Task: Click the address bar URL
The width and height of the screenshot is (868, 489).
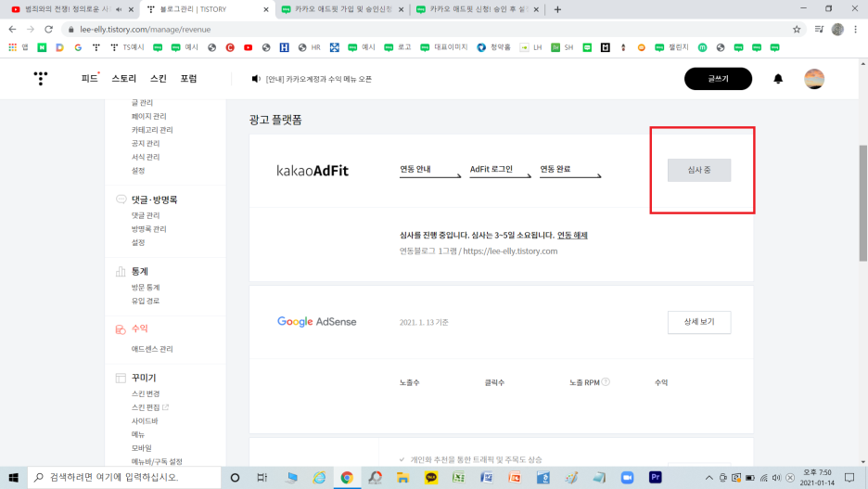Action: [x=145, y=30]
